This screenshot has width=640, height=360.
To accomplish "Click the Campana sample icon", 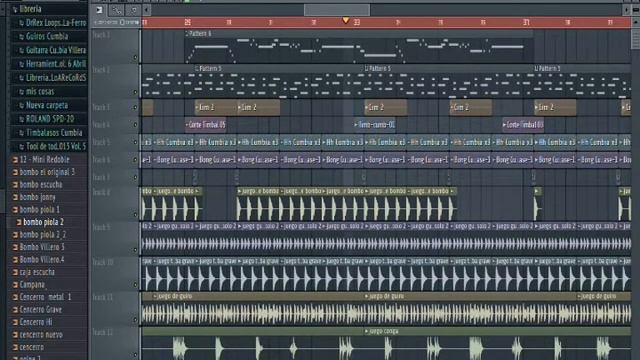I will coord(15,284).
